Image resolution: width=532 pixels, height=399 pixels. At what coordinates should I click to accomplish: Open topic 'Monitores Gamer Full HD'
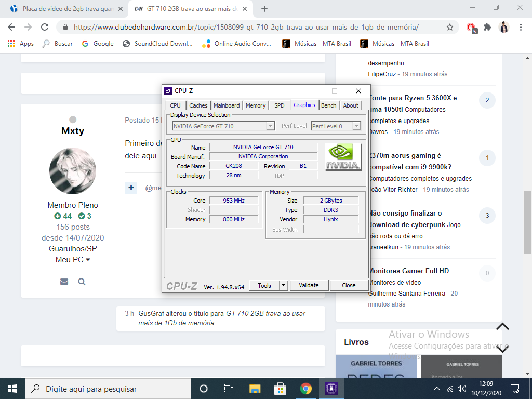[408, 271]
